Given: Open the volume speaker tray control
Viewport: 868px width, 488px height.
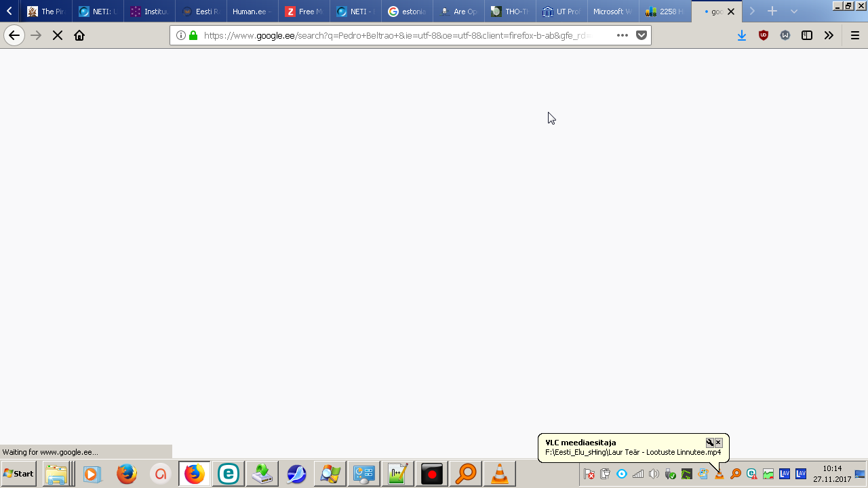Looking at the screenshot, I should (654, 474).
